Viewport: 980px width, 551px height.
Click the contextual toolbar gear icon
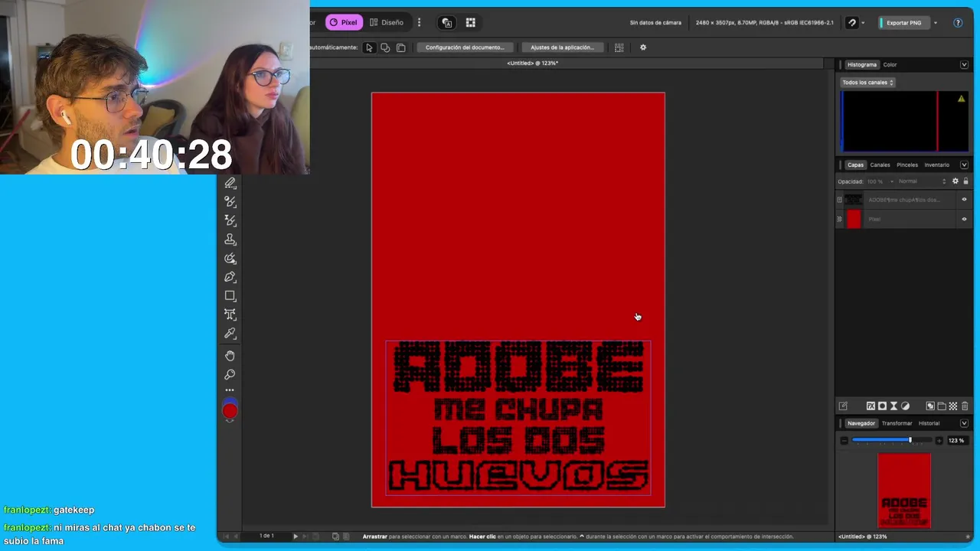pyautogui.click(x=643, y=47)
